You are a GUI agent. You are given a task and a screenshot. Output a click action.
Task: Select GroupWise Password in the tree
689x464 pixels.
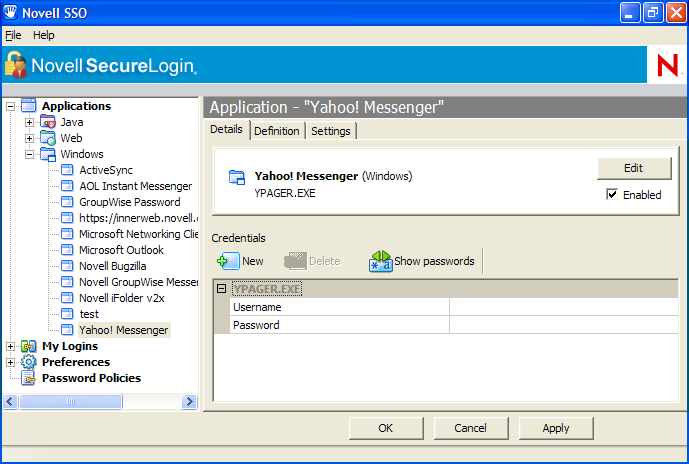(130, 202)
